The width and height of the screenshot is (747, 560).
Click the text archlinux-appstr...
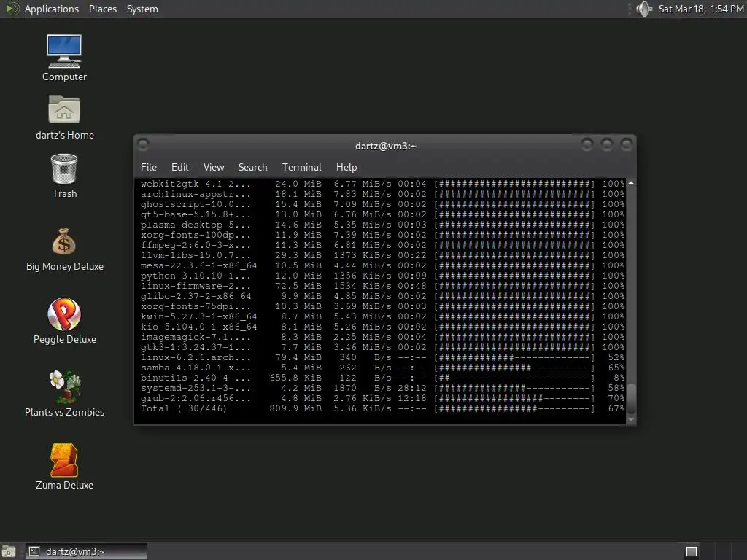[x=196, y=194]
